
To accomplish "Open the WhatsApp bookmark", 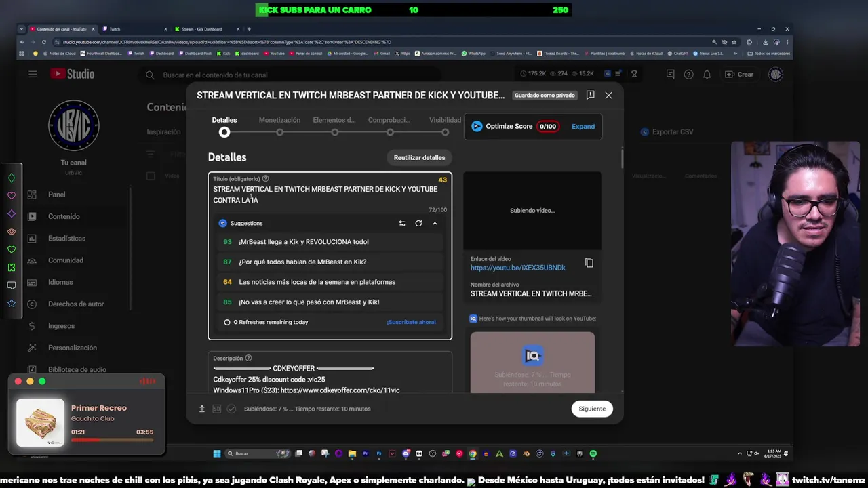I will [x=473, y=53].
